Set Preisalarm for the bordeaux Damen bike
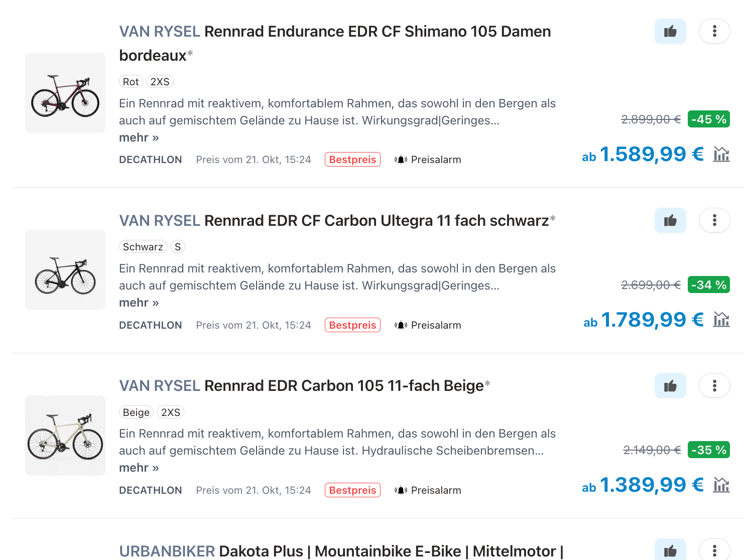Screen dimensions: 746x560 (x=428, y=160)
